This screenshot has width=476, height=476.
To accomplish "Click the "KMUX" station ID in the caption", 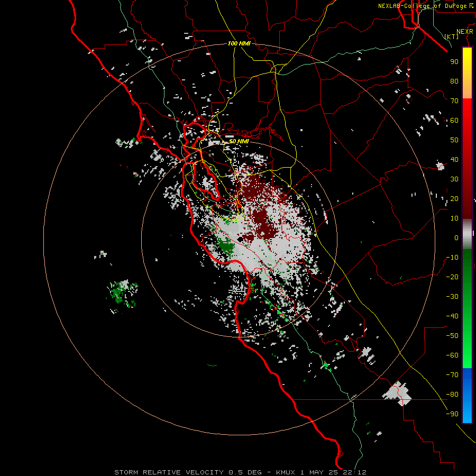I will pyautogui.click(x=286, y=472).
